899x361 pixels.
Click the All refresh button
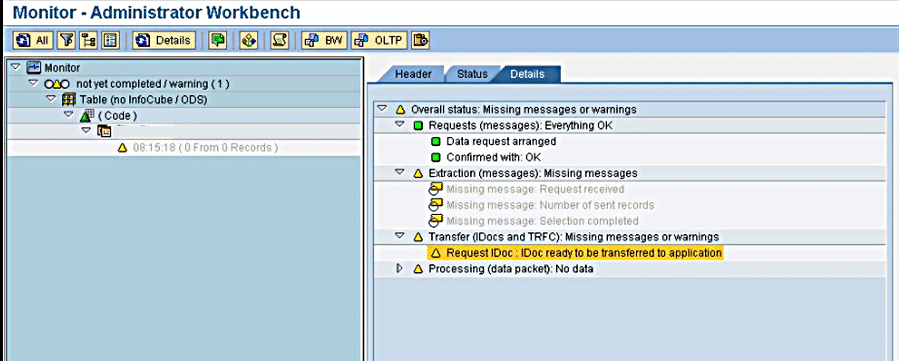point(33,41)
